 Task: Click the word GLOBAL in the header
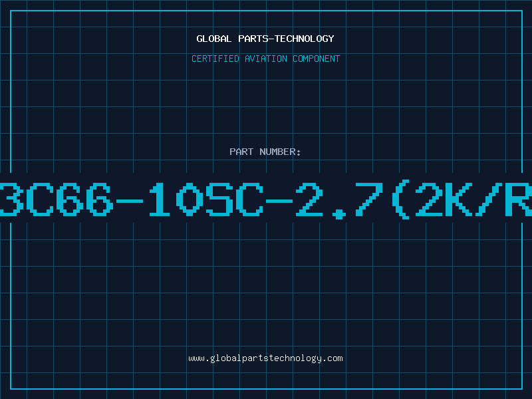click(213, 39)
